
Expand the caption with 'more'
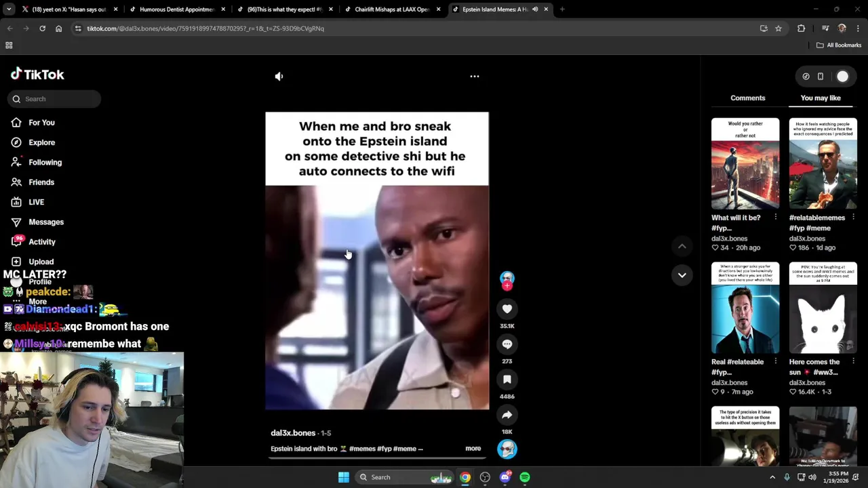(473, 449)
